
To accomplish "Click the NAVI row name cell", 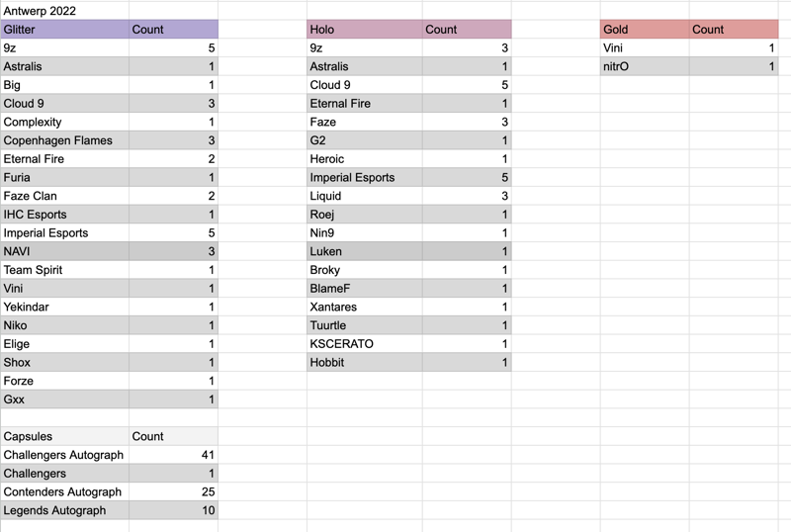I will 64,251.
